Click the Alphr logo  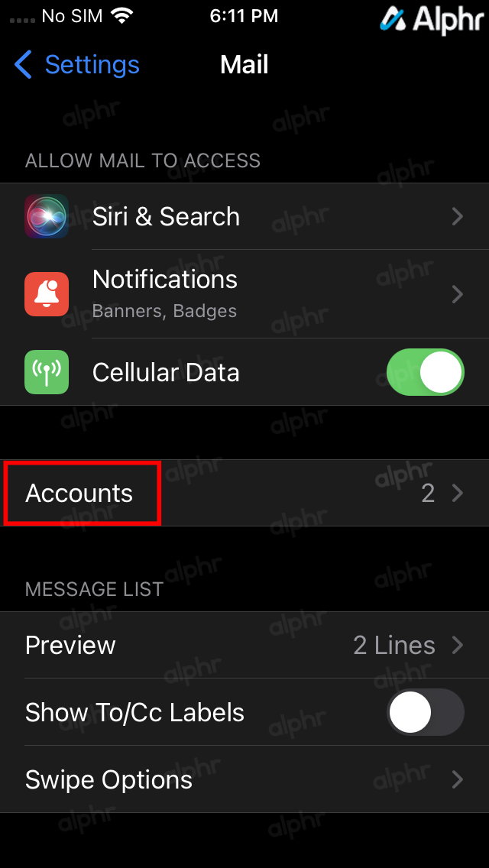click(432, 19)
